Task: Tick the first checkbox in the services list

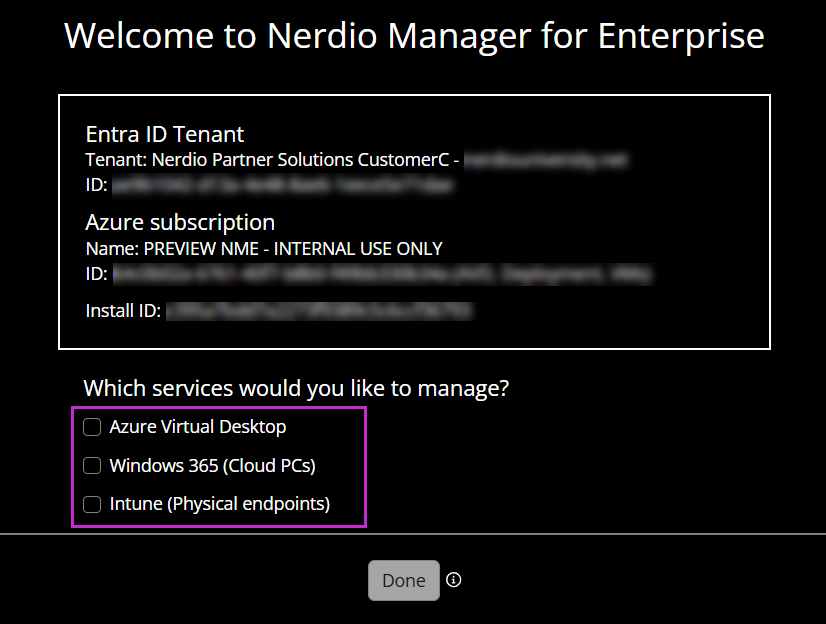Action: 92,426
